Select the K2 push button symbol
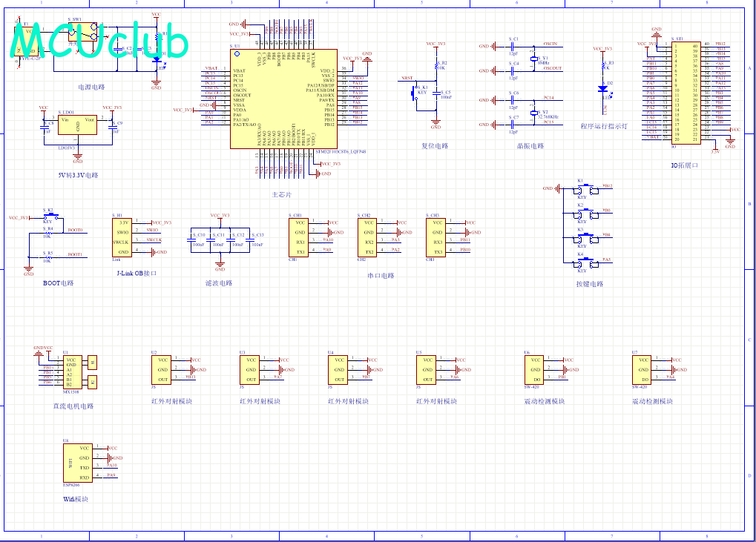The image size is (756, 542). 586,214
